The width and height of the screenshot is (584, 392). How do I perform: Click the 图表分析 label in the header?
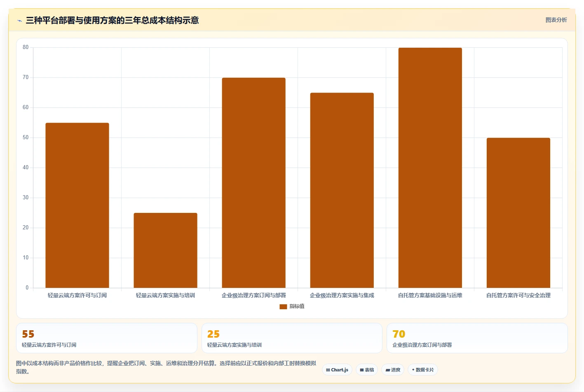(x=556, y=20)
